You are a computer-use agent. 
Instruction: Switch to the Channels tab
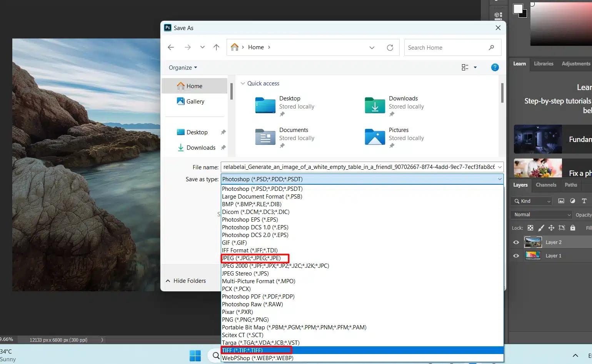[x=546, y=185]
